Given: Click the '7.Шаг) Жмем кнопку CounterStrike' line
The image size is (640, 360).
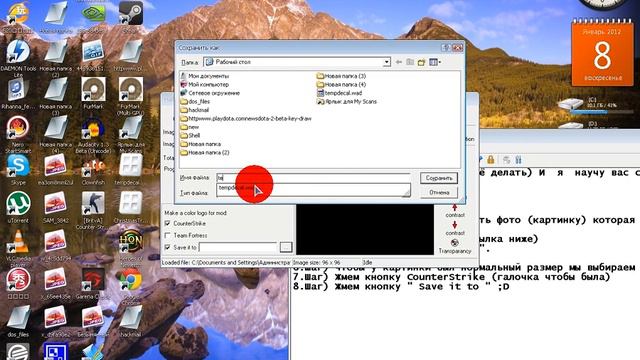Looking at the screenshot, I should 451,277.
